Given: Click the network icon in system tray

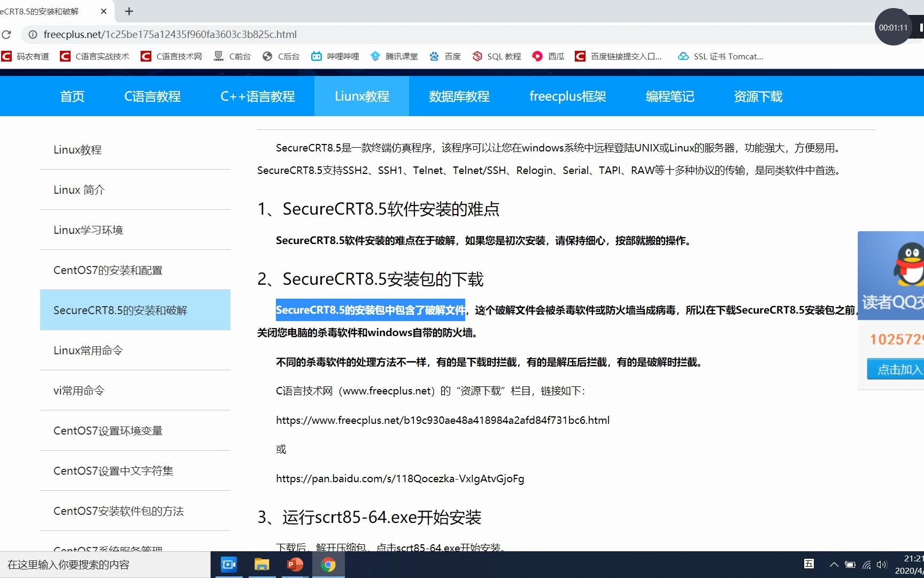Looking at the screenshot, I should point(867,565).
